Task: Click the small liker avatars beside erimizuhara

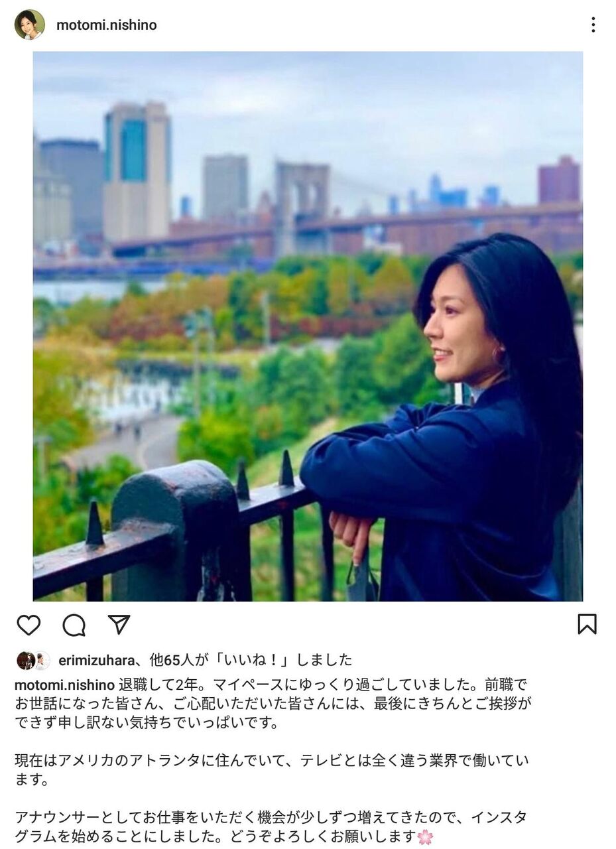Action: [x=33, y=661]
